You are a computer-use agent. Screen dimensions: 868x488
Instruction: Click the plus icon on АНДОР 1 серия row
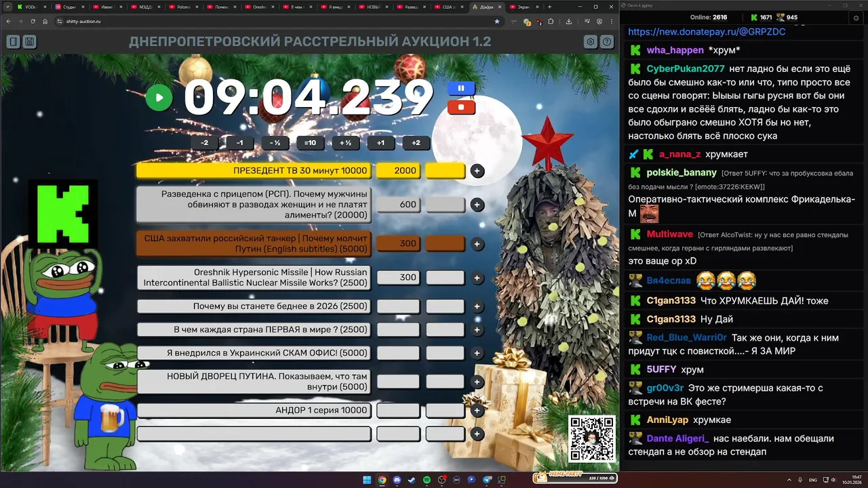[477, 411]
